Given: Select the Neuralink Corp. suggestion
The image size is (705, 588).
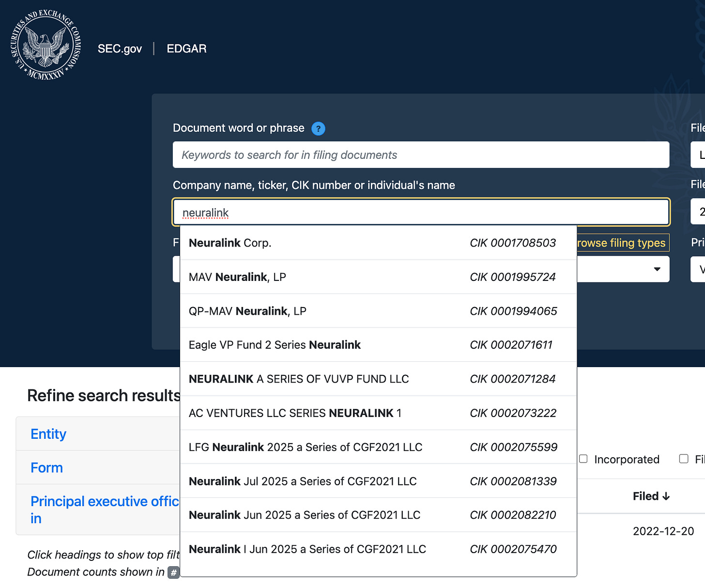Looking at the screenshot, I should coord(378,243).
